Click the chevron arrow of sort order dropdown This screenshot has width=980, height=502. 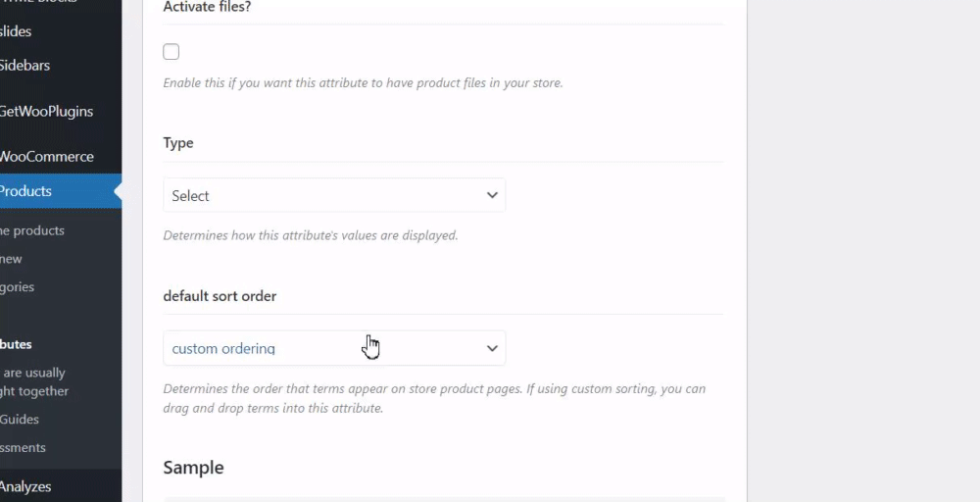coord(492,348)
